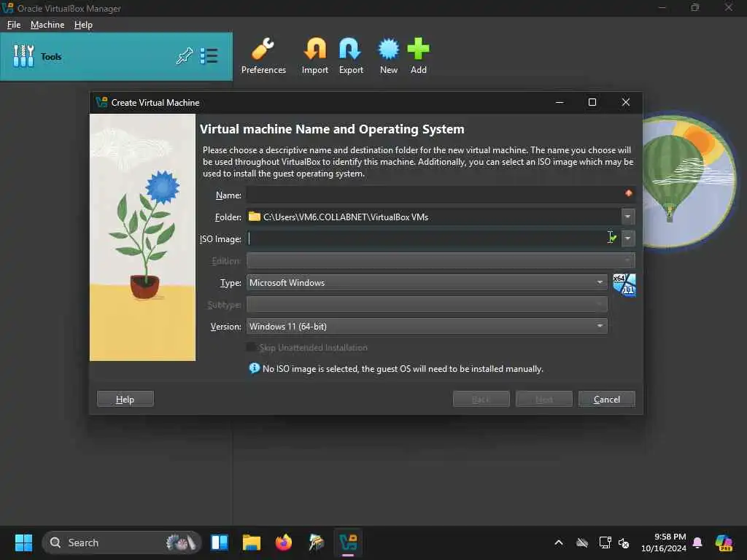This screenshot has height=560, width=747.
Task: Open the Machine menu
Action: click(x=47, y=25)
